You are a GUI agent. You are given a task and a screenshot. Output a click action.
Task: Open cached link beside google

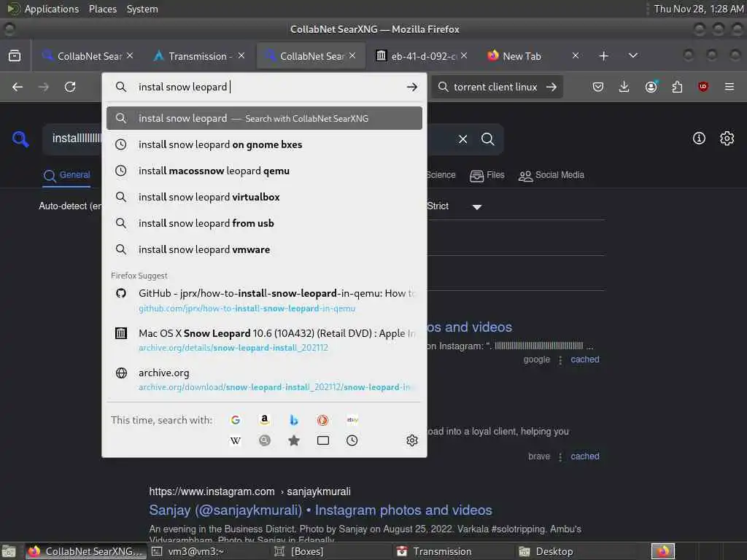[x=584, y=359]
